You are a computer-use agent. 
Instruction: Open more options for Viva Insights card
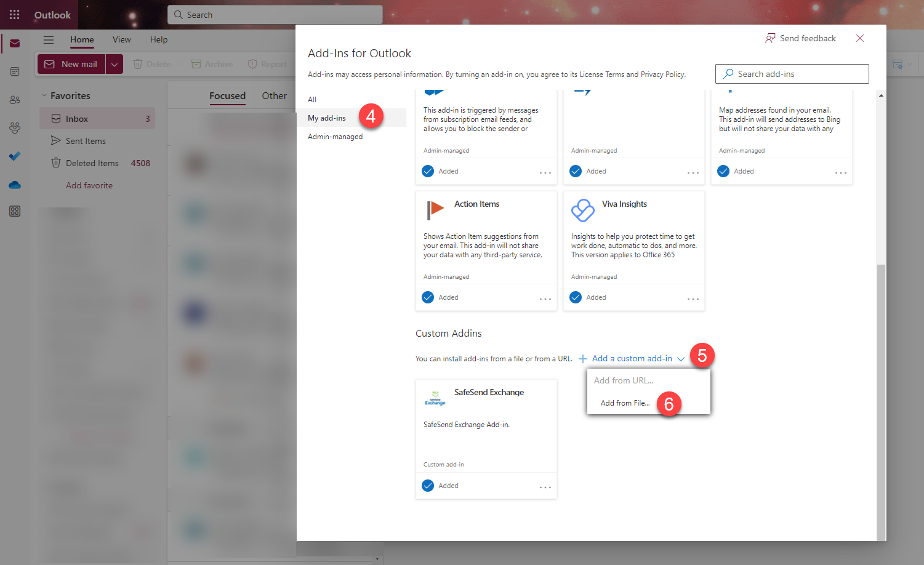point(693,299)
